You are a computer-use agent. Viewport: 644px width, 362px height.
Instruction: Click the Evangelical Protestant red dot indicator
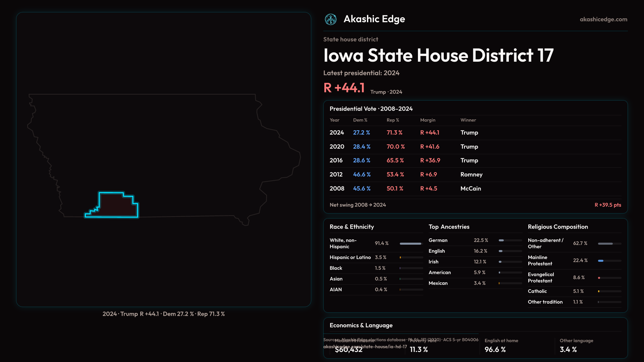(599, 278)
